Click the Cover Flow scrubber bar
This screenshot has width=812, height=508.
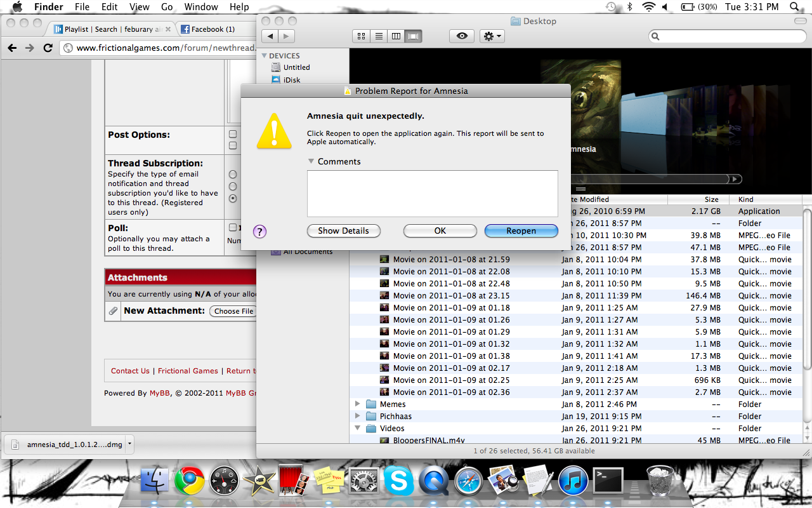tap(653, 179)
